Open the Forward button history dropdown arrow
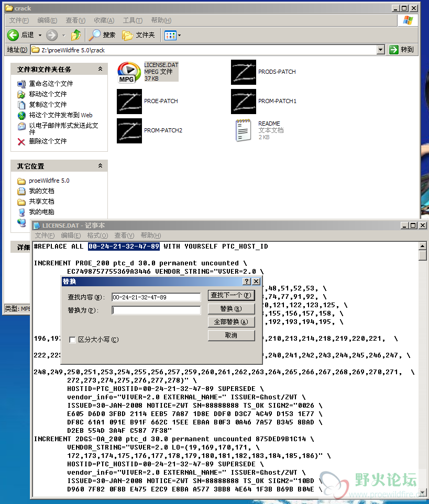This screenshot has height=504, width=429. pyautogui.click(x=64, y=36)
